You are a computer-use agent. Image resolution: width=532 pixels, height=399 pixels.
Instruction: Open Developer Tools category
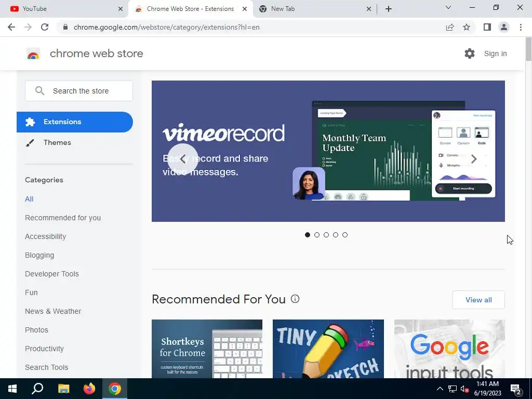click(52, 274)
